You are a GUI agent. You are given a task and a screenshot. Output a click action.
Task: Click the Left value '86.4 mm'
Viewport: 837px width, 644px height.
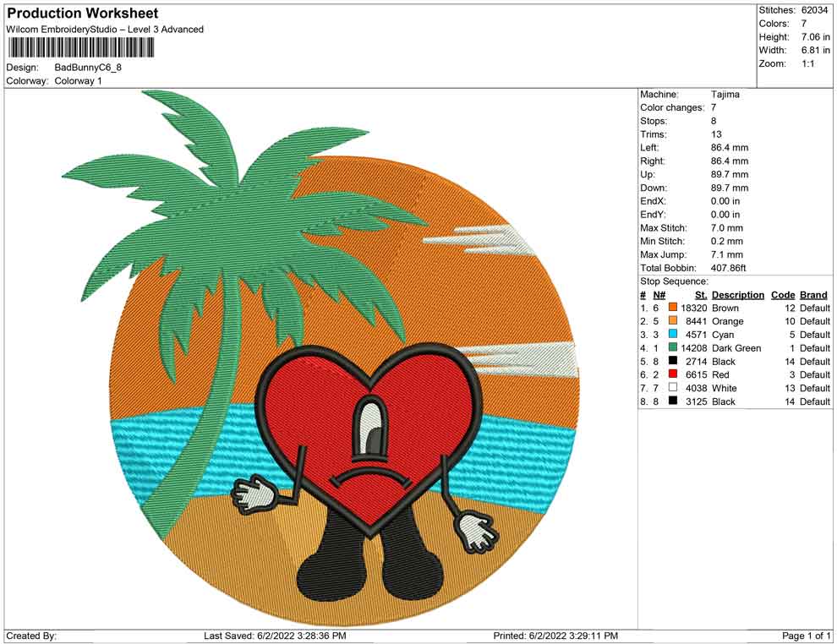click(x=729, y=148)
